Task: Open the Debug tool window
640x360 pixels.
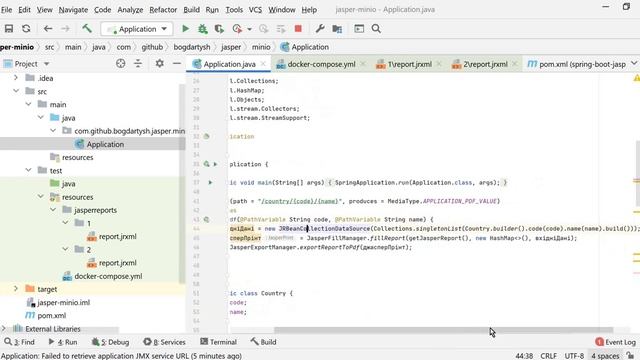Action: [x=111, y=342]
